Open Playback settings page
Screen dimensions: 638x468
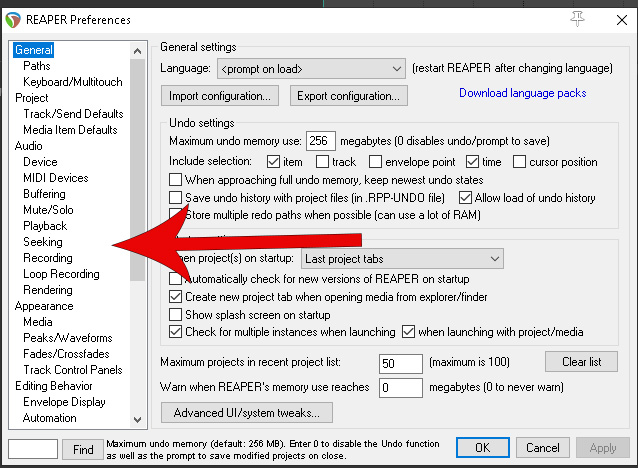click(x=45, y=226)
